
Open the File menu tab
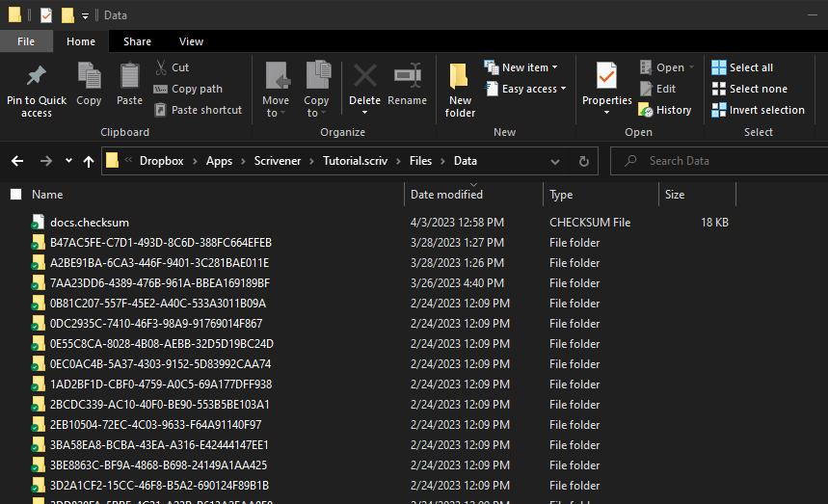point(26,41)
